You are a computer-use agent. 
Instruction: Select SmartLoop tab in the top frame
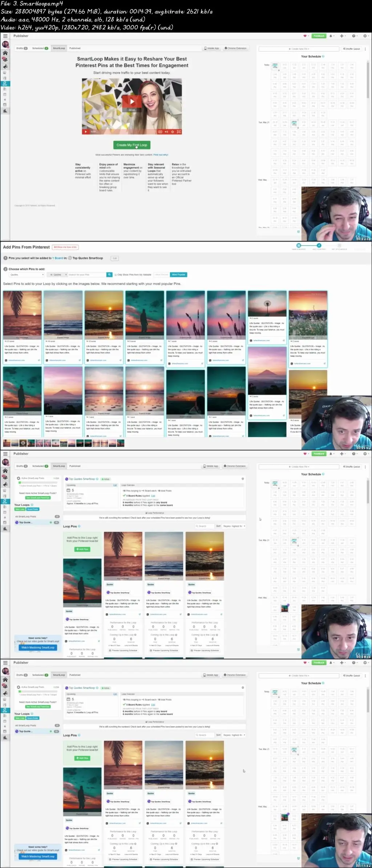[59, 48]
